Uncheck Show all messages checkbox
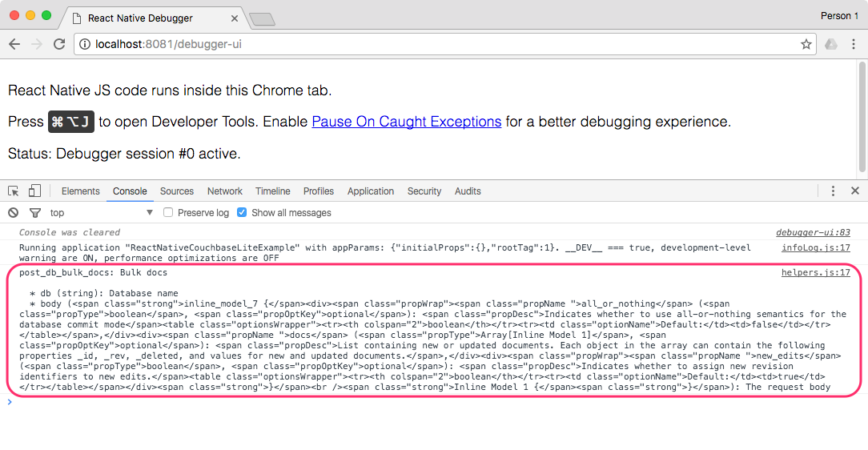Viewport: 868px width, 450px height. pos(242,212)
